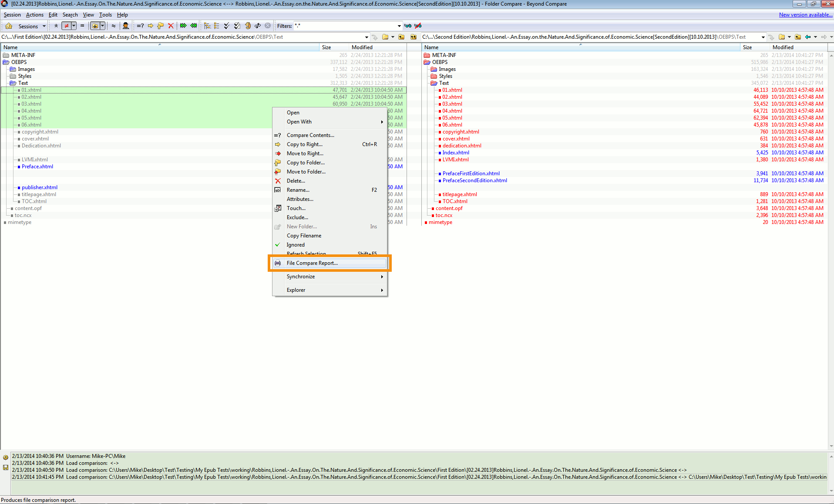Click the Filters text input field
Screen dimensions: 834x504
point(345,26)
